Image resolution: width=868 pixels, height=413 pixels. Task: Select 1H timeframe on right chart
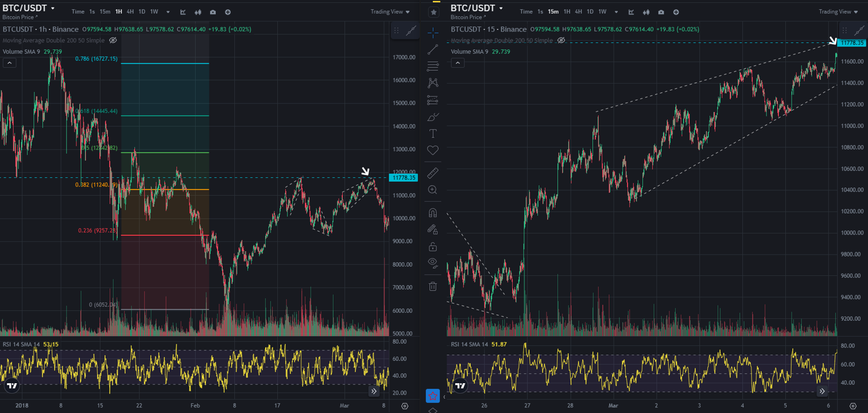(567, 11)
